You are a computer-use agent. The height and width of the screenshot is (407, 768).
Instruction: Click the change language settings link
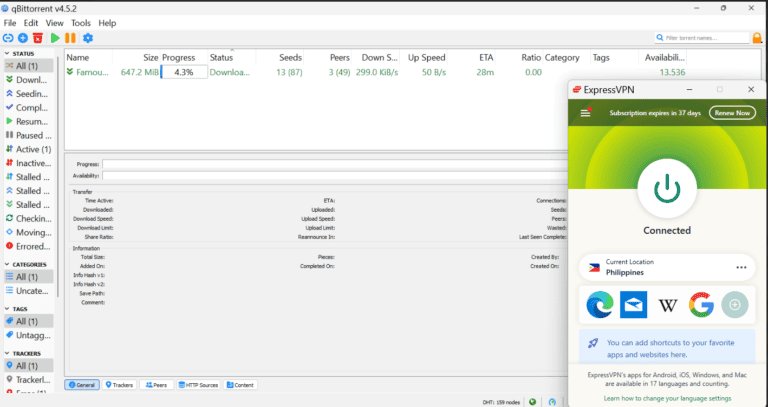click(665, 398)
